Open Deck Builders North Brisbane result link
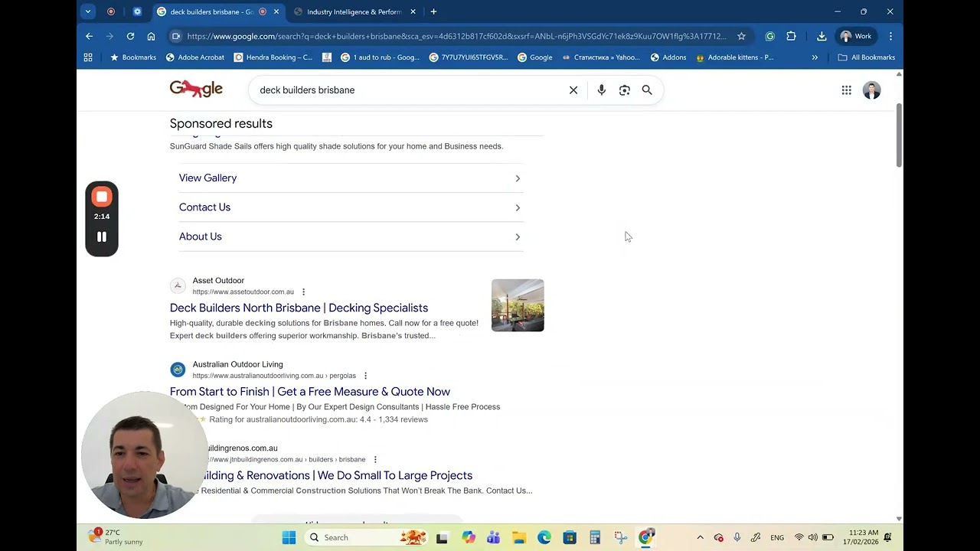 [x=299, y=308]
